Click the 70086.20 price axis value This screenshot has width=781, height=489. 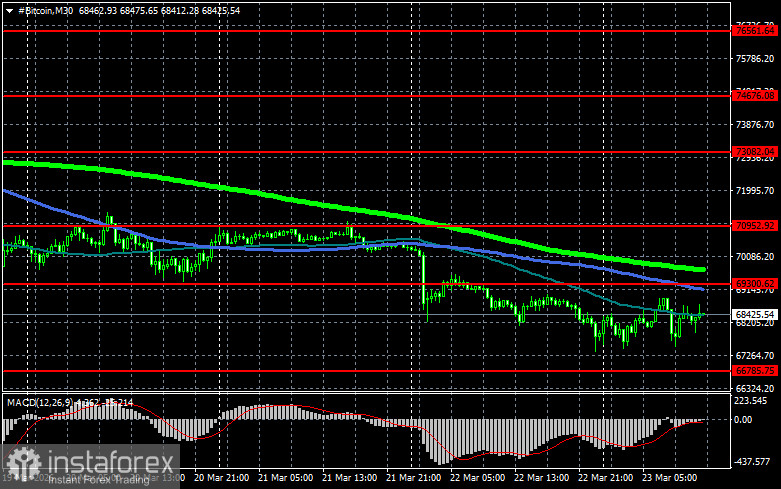[755, 256]
